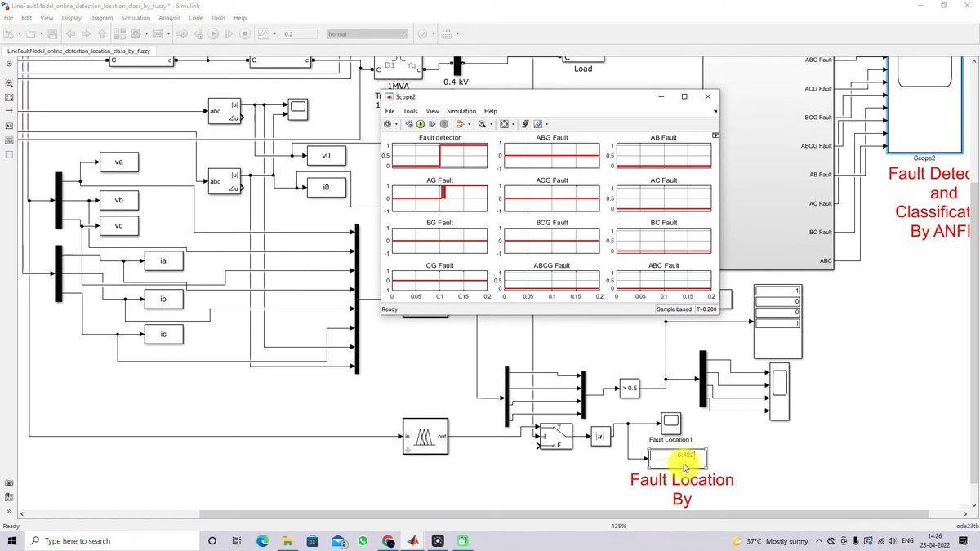Open the Normal simulation mode dropdown
The image size is (980, 551).
click(x=366, y=33)
